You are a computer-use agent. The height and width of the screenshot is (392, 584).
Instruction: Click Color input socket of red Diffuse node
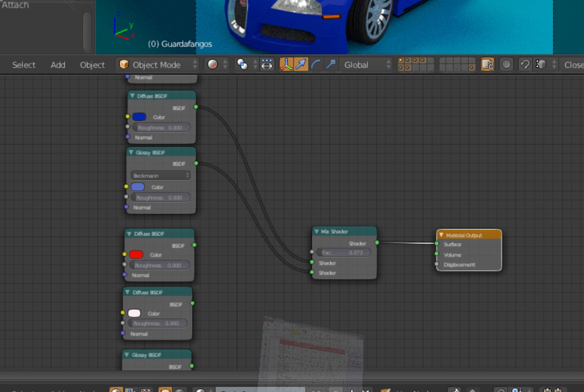click(124, 254)
